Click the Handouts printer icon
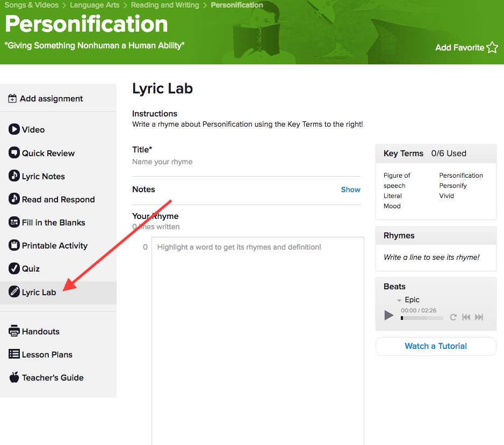The height and width of the screenshot is (445, 504). pos(14,331)
